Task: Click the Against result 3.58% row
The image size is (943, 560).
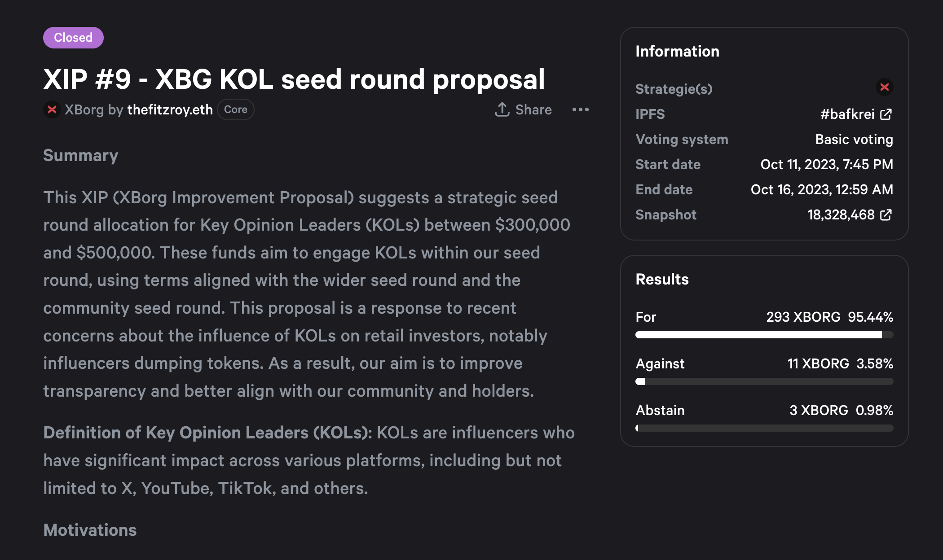Action: 764,363
